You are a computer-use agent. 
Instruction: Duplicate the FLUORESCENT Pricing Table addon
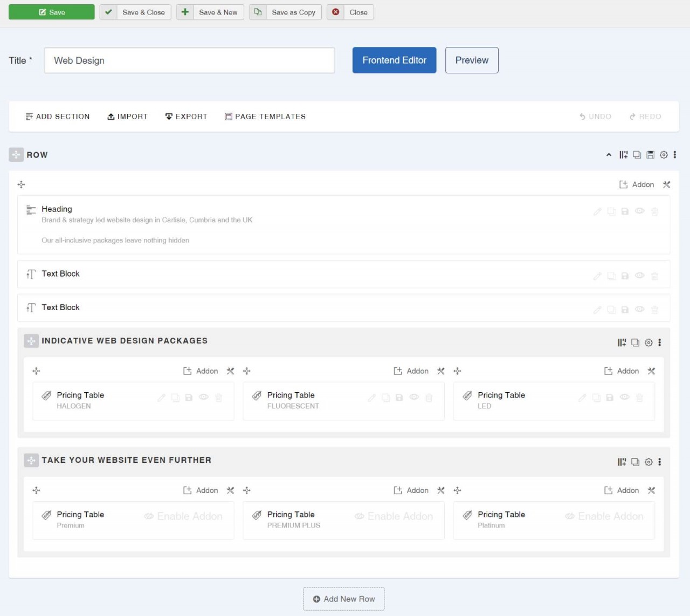[386, 398]
